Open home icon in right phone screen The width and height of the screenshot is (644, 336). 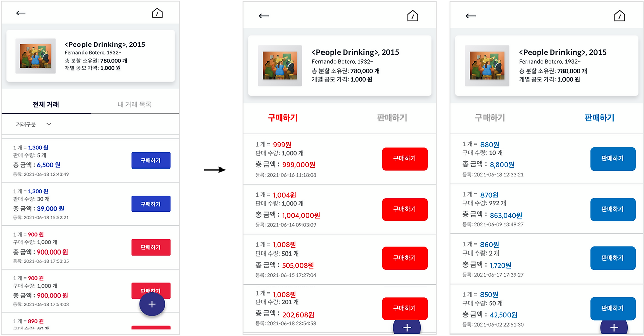click(x=620, y=16)
